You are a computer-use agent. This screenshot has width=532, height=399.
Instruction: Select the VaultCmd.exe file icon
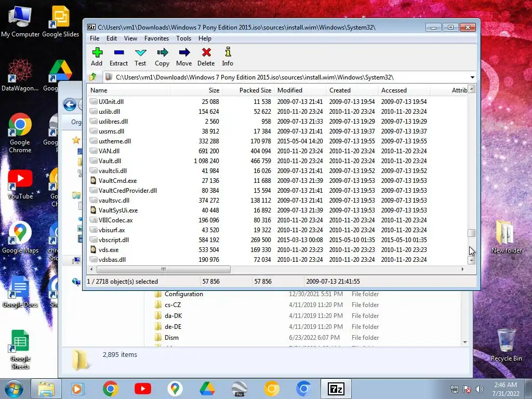(x=94, y=180)
